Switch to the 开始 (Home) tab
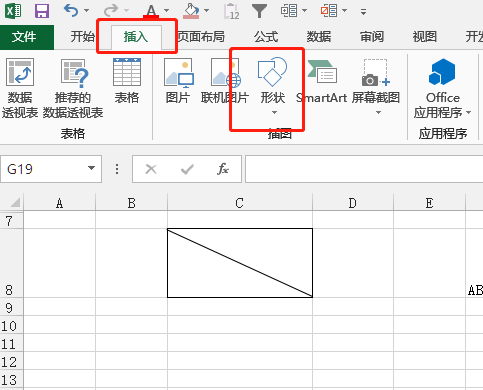 pos(83,37)
